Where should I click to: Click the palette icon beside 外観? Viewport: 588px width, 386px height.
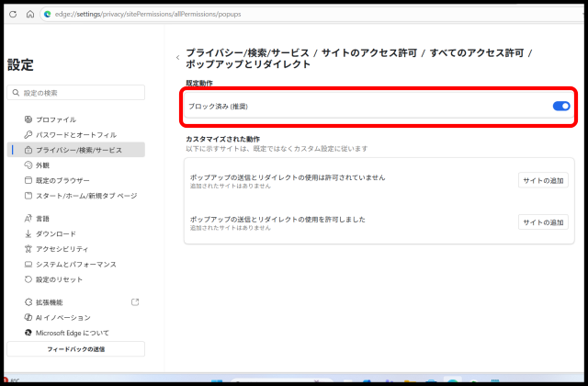pos(28,165)
